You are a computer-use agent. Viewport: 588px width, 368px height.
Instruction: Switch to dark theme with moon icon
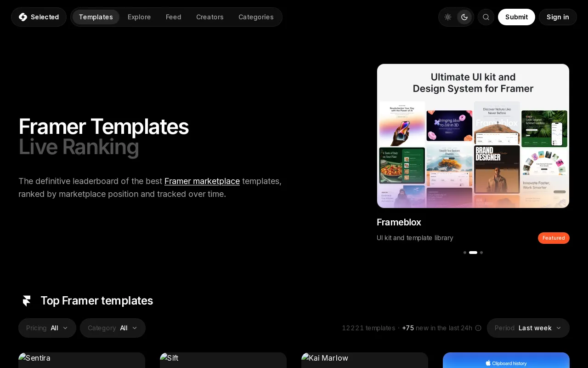[464, 17]
